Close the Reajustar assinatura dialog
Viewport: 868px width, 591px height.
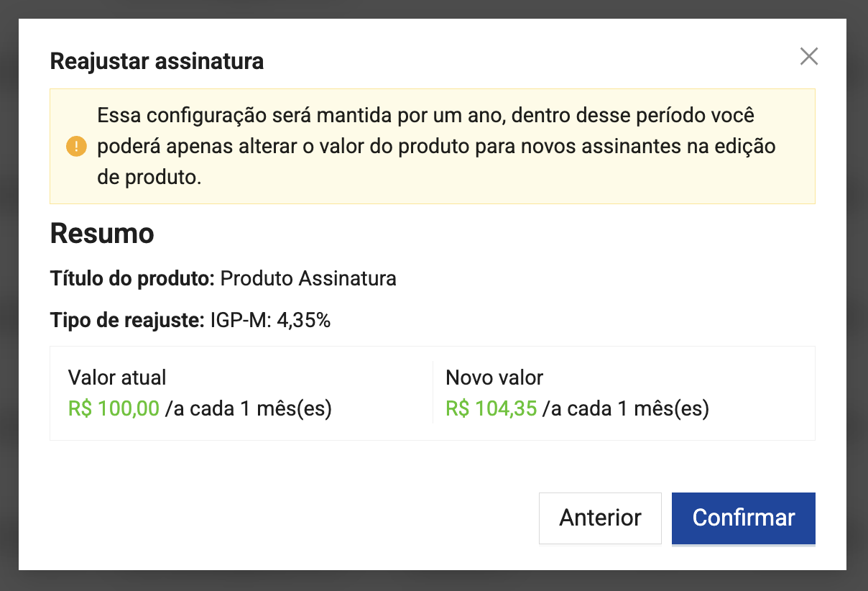(809, 57)
